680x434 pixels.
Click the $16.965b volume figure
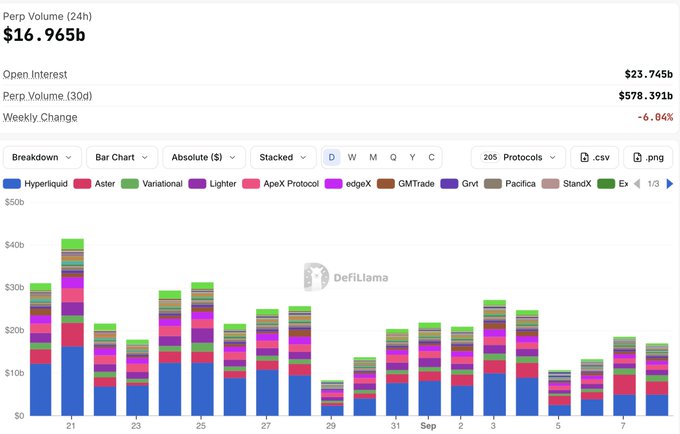(x=44, y=35)
